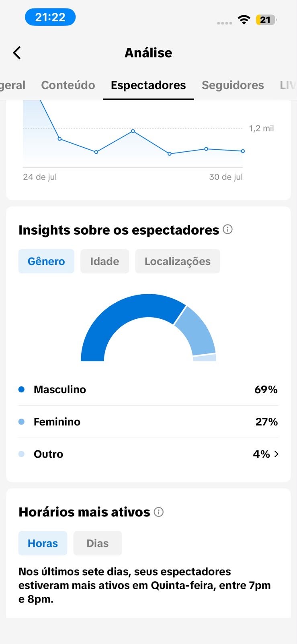Screen dimensions: 297x644
Task: Expand the Outro gender chevron
Action: [276, 454]
